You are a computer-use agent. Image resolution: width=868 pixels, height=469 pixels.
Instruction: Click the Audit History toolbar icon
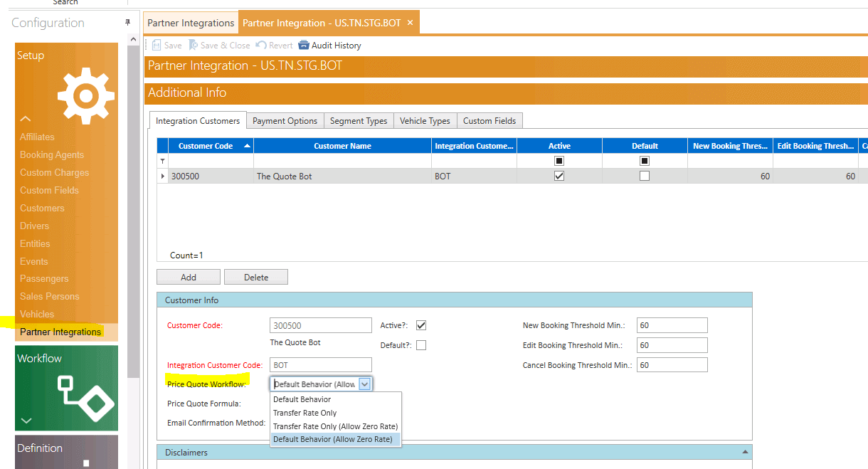pyautogui.click(x=304, y=46)
